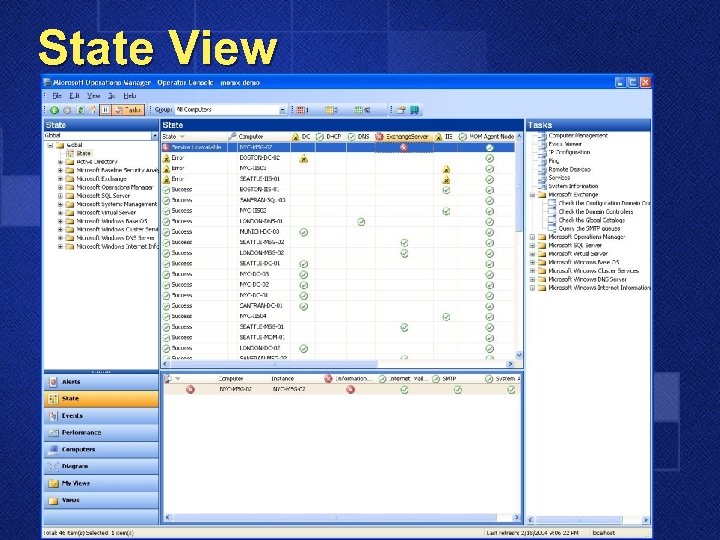
Task: Click Query the SMTP queues task
Action: pos(590,229)
